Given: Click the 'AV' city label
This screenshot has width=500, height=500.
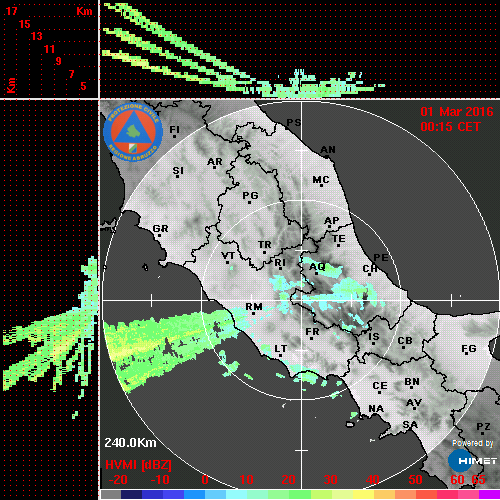Looking at the screenshot, I should click(x=414, y=403).
